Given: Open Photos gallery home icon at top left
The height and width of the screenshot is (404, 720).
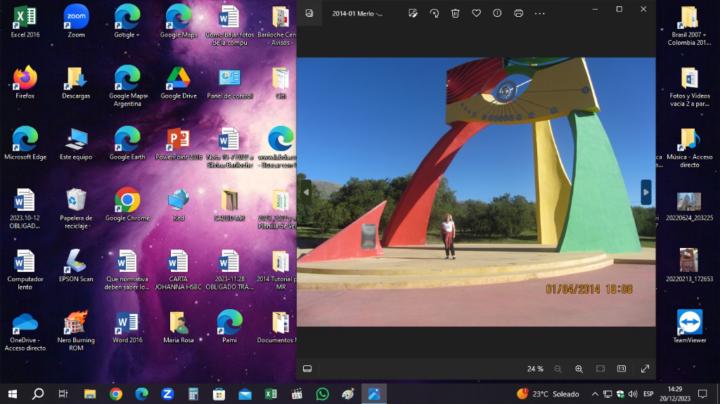Looking at the screenshot, I should click(309, 13).
